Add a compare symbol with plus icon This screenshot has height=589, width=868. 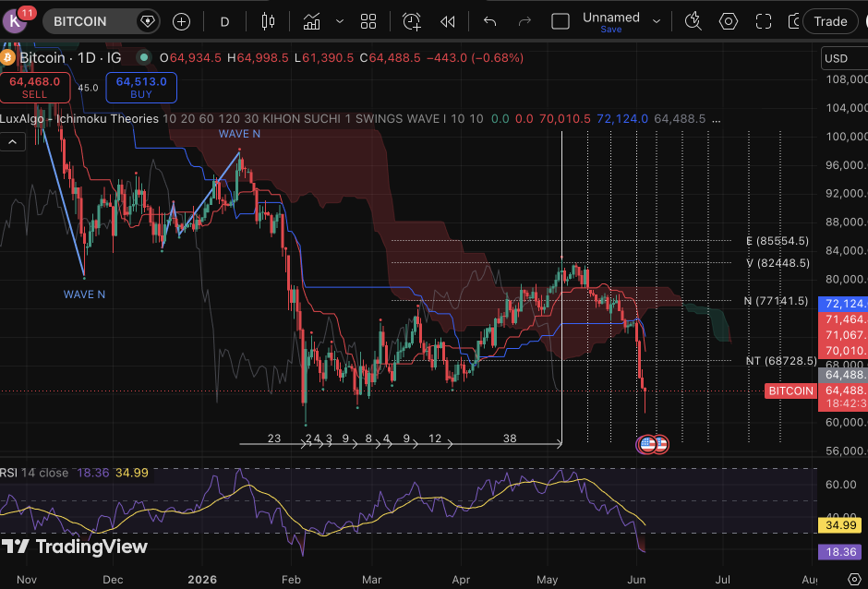tap(182, 21)
